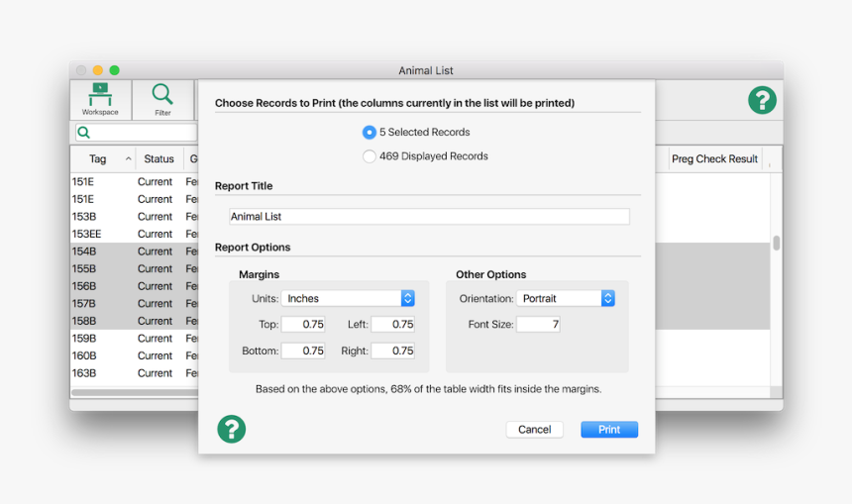Screen dimensions: 852x504
Task: Open help from the window's green question icon
Action: 761,100
